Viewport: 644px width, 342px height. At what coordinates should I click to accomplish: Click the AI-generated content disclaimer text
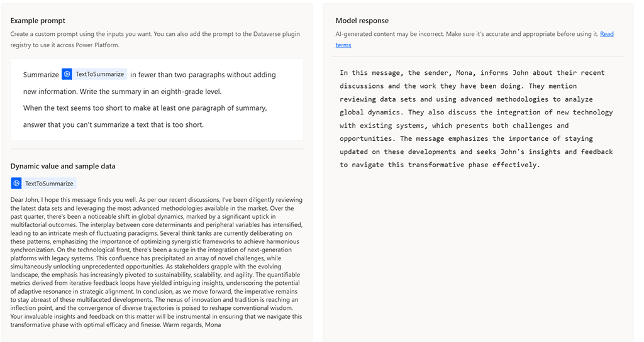pyautogui.click(x=467, y=34)
